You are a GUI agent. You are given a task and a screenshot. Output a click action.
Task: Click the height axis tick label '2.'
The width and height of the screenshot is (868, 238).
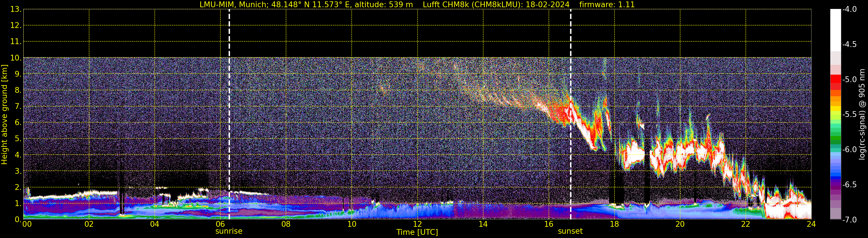coord(18,188)
